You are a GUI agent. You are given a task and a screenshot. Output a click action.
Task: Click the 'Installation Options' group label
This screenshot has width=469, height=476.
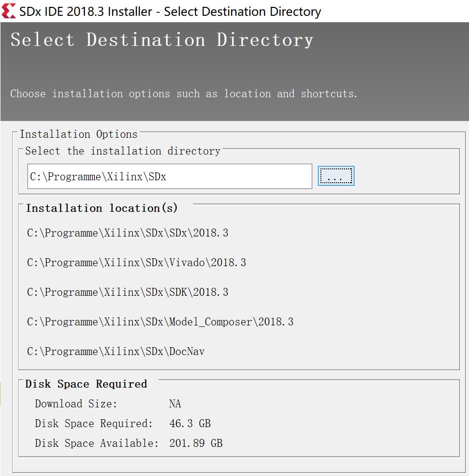78,134
